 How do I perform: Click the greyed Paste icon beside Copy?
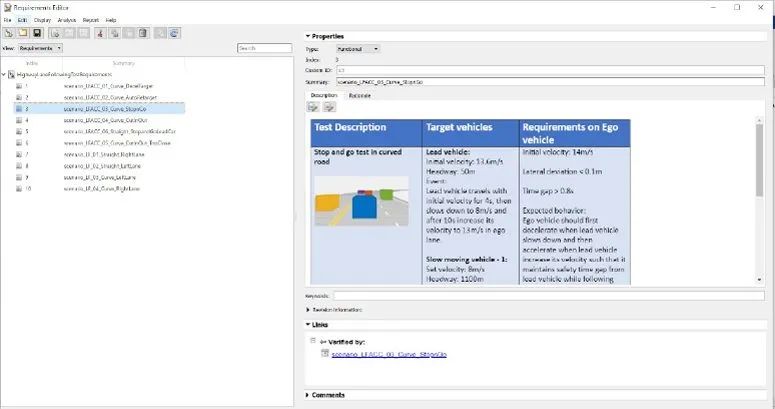pos(129,33)
